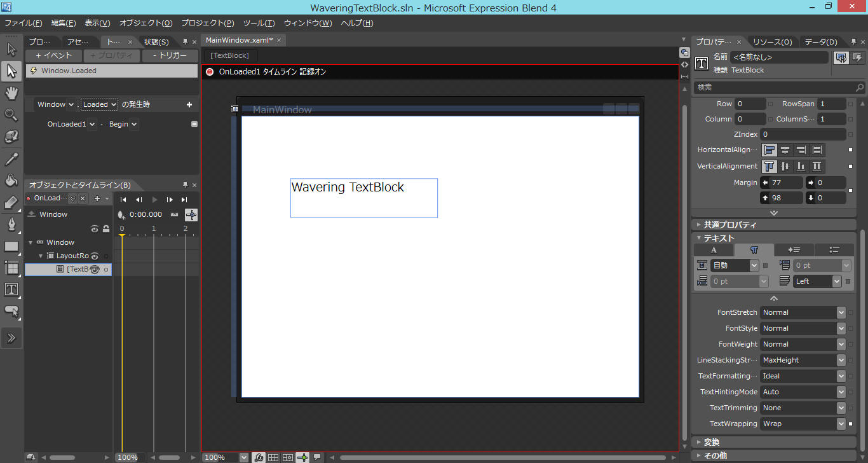
Task: Click the canvas horizontal scrollbar
Action: (x=502, y=457)
